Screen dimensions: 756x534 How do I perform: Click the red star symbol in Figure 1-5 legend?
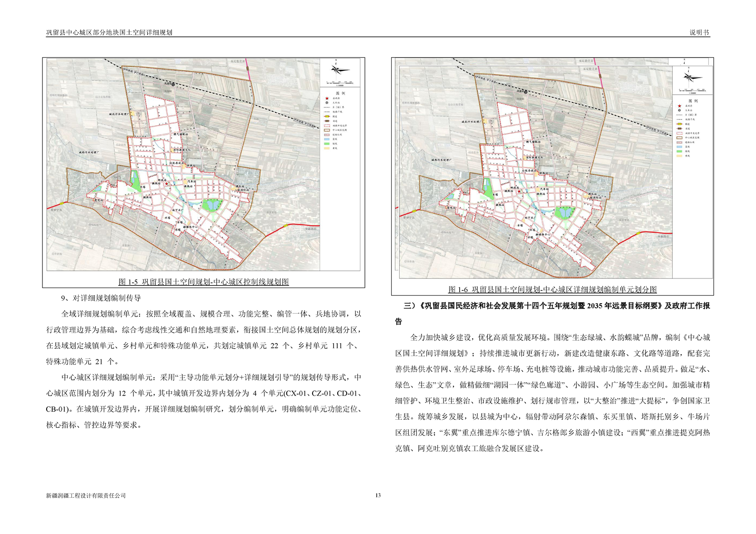pos(327,99)
